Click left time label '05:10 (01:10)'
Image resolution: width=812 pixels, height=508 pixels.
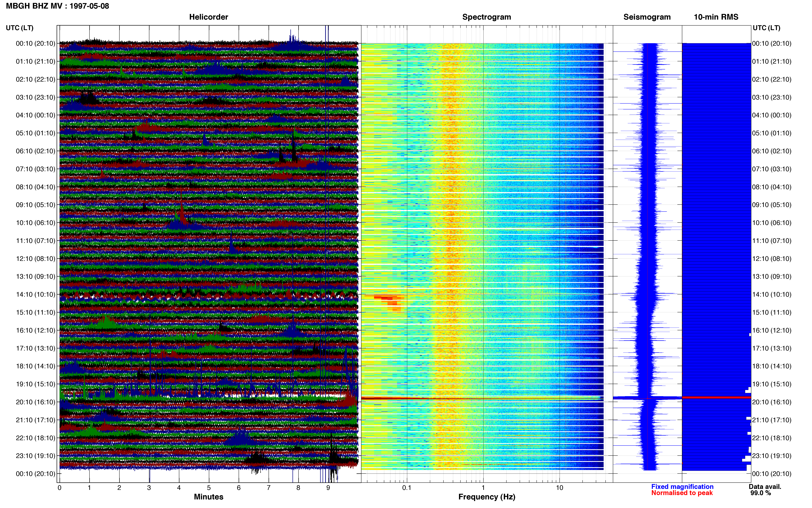(36, 133)
